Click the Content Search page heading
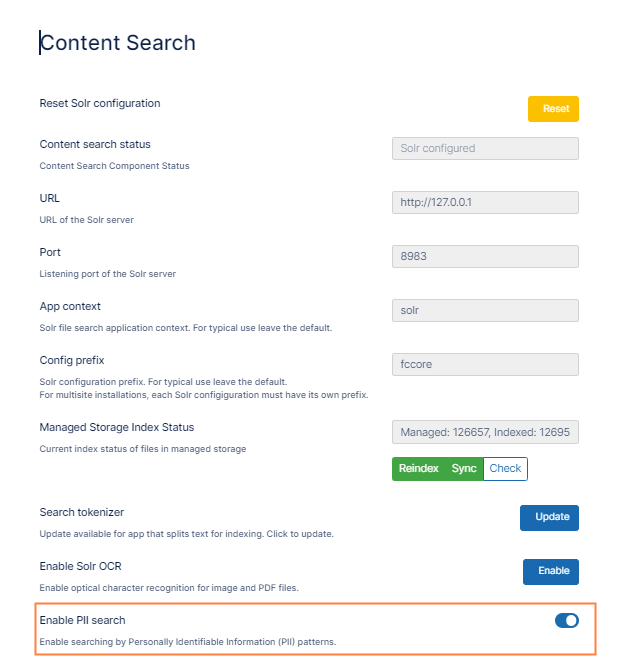The image size is (633, 662). [x=118, y=43]
